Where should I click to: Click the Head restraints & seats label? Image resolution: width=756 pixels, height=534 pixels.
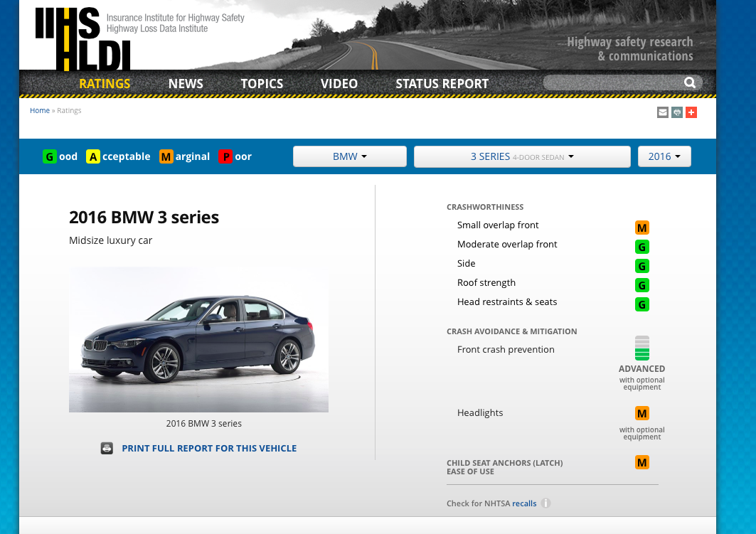pos(507,301)
